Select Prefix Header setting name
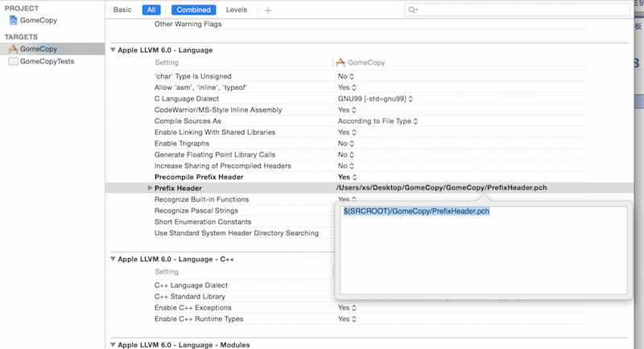Viewport: 644px width, 349px height. (x=178, y=188)
